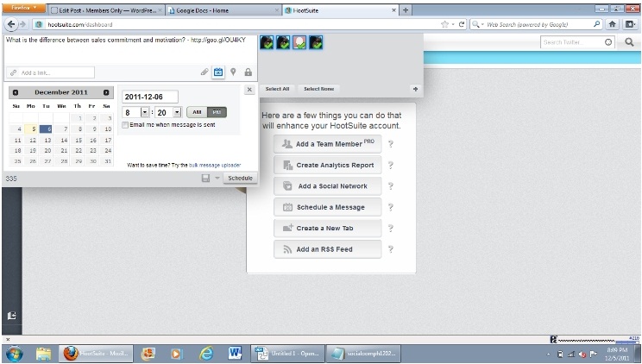Click the paperclip attach file icon

pos(205,72)
